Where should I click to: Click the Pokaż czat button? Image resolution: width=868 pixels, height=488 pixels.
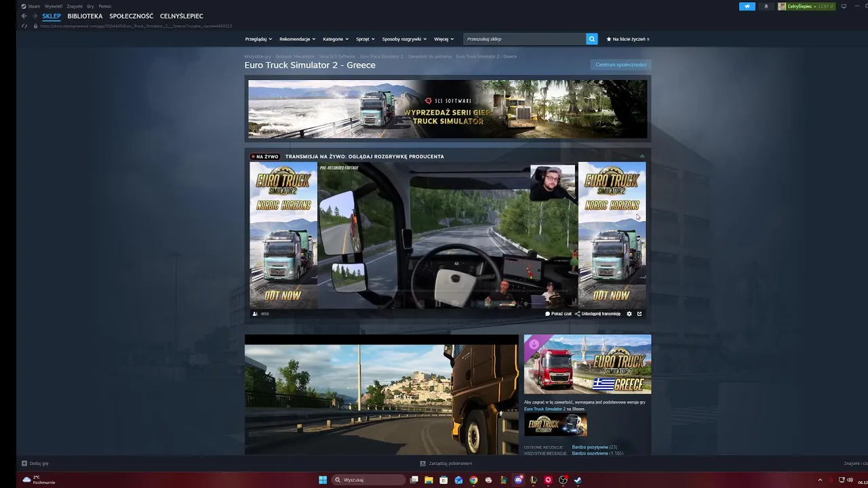(x=558, y=314)
